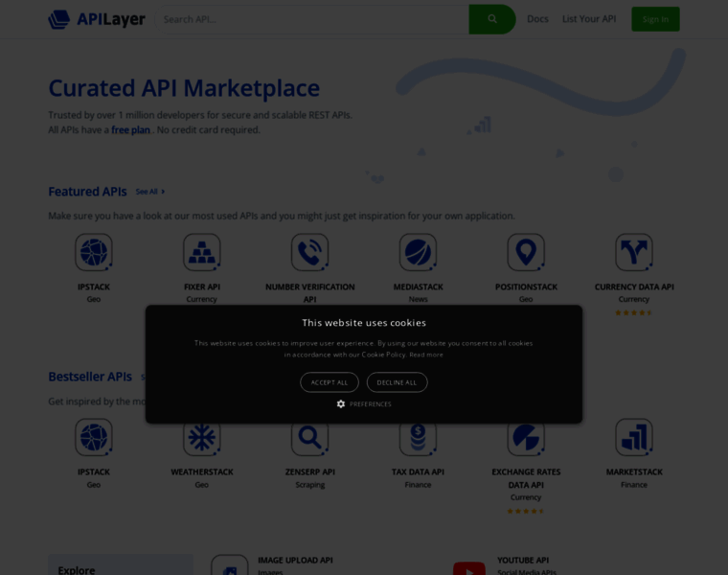The height and width of the screenshot is (575, 728).
Task: Decline all cookies
Action: tap(397, 382)
